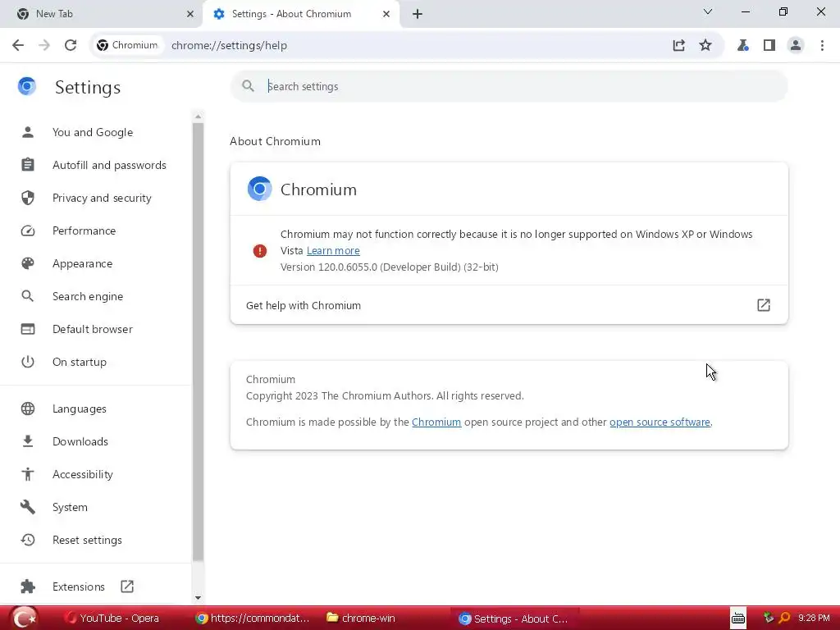Viewport: 840px width, 630px height.
Task: Click the on-screen keyboard tray icon
Action: tap(738, 619)
